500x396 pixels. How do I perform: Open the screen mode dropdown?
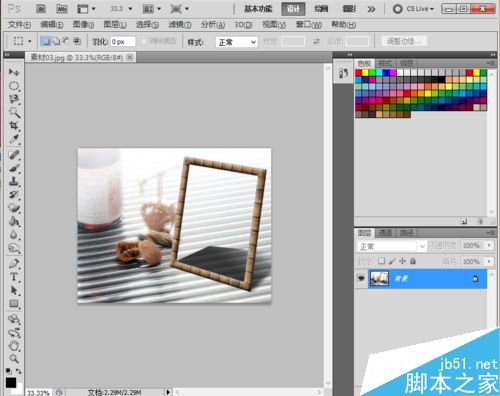coord(179,9)
